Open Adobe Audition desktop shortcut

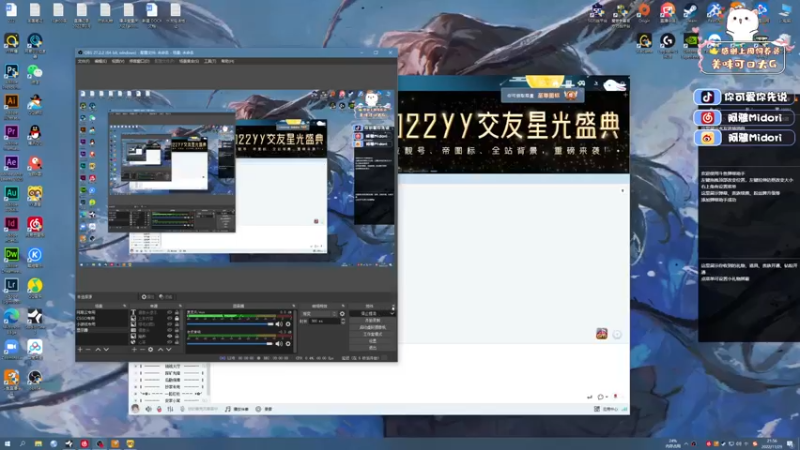pyautogui.click(x=11, y=193)
